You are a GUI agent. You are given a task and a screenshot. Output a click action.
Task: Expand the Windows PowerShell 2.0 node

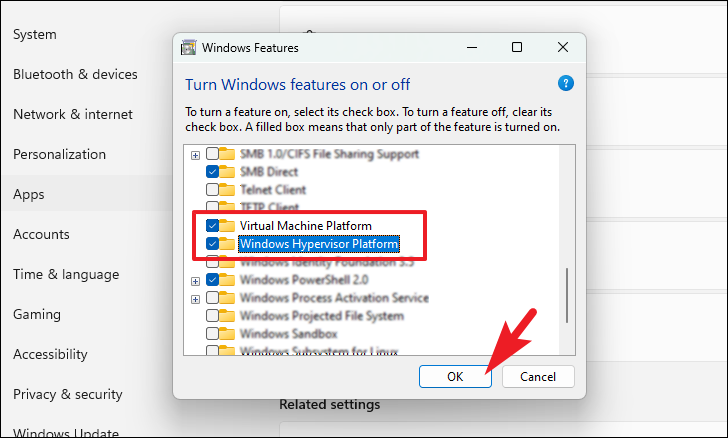tap(195, 280)
